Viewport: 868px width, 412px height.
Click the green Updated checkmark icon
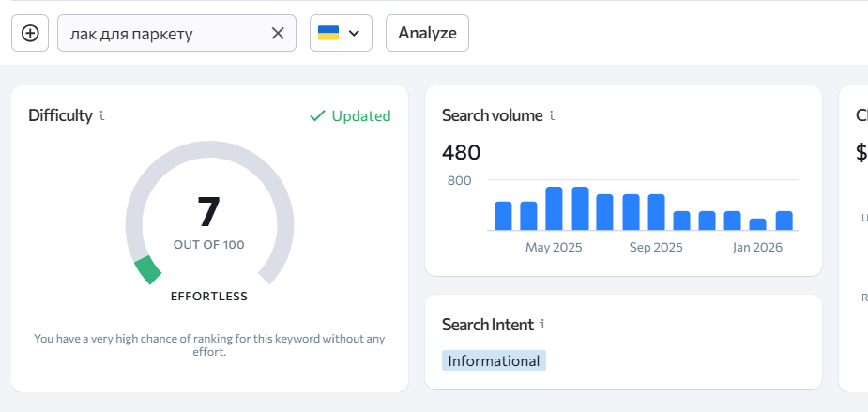click(x=317, y=116)
